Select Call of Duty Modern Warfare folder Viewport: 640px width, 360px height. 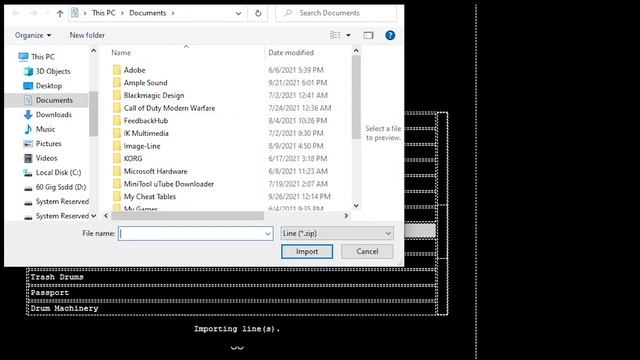click(169, 108)
